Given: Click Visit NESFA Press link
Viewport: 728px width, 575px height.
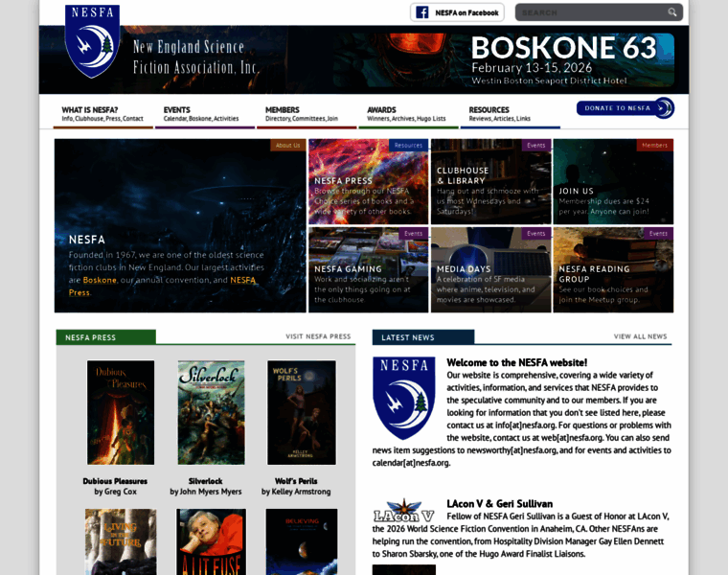Looking at the screenshot, I should pos(318,336).
